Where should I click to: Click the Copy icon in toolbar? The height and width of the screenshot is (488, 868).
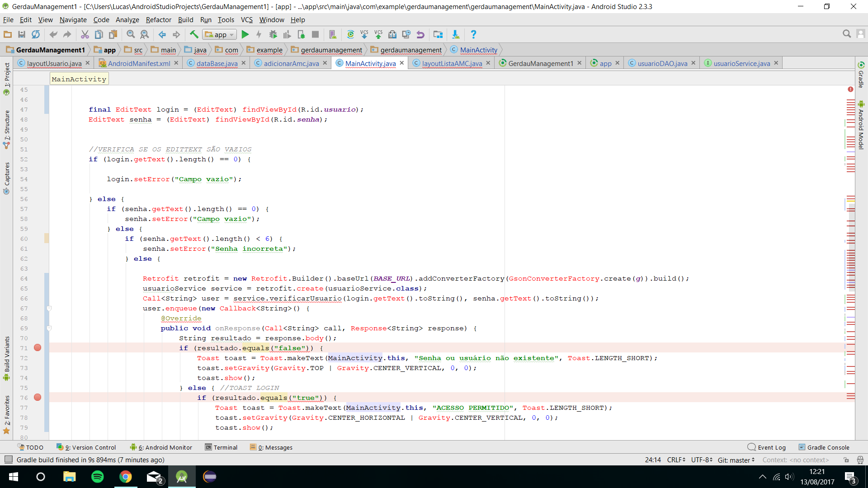pos(99,34)
